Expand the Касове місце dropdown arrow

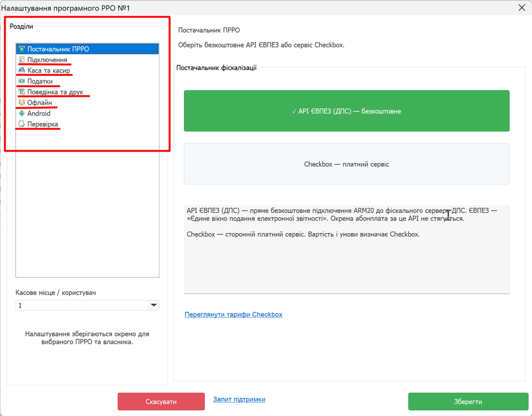pos(154,305)
